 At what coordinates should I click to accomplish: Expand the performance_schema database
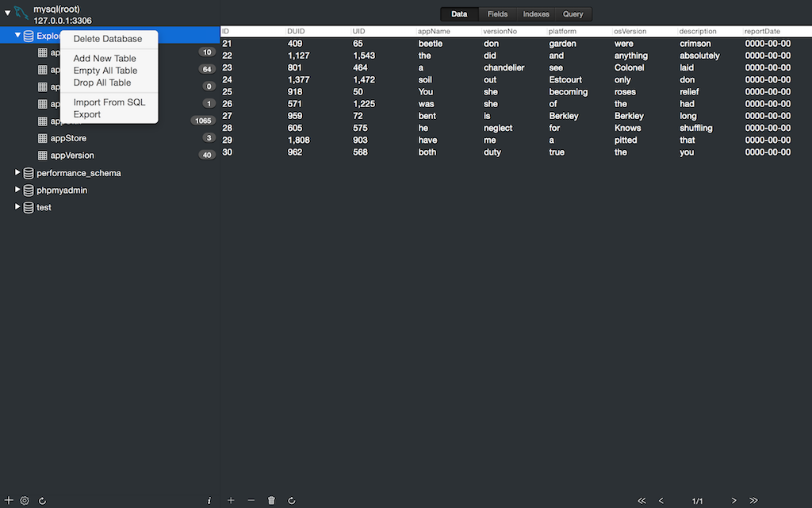pyautogui.click(x=18, y=172)
